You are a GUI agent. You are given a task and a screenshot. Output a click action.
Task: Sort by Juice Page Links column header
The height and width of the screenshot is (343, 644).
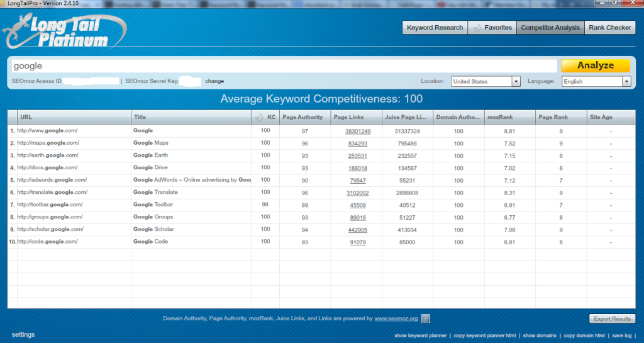408,117
